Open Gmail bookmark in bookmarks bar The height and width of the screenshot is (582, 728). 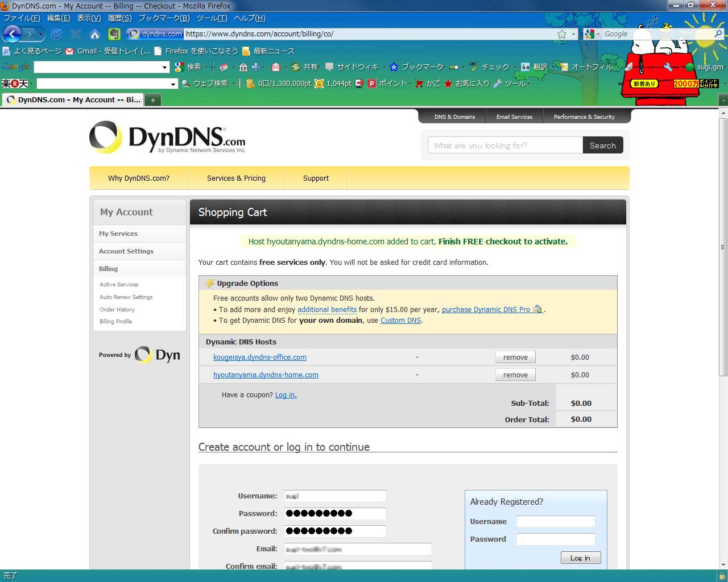[x=108, y=51]
